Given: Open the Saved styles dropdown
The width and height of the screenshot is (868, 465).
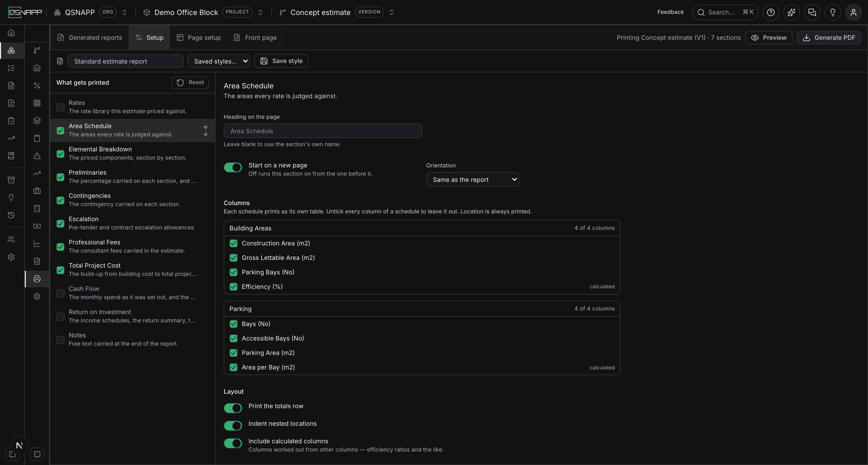Looking at the screenshot, I should coord(218,61).
